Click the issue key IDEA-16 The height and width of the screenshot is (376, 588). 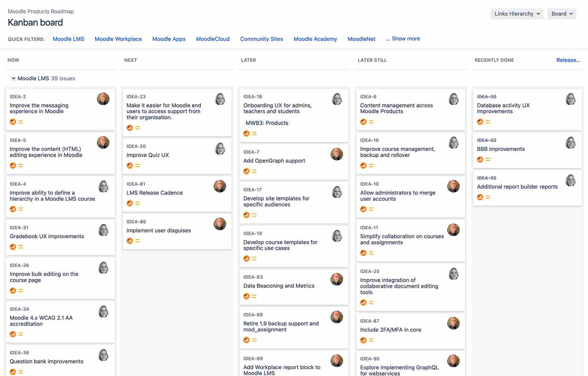(x=369, y=140)
